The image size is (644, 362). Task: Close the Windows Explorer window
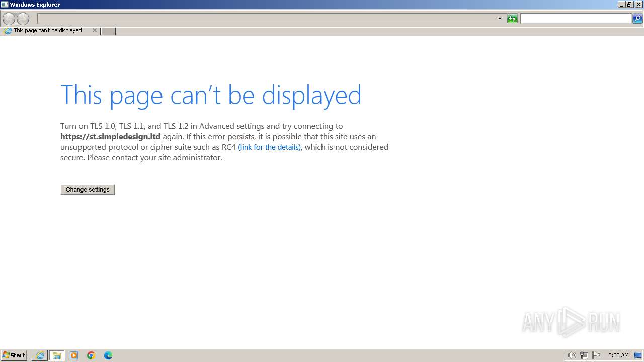[639, 4]
